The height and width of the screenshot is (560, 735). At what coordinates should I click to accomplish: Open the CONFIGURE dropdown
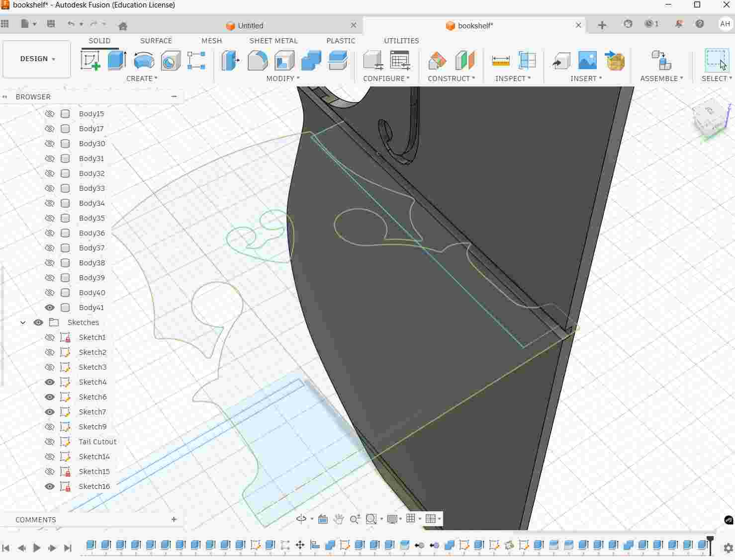(386, 79)
